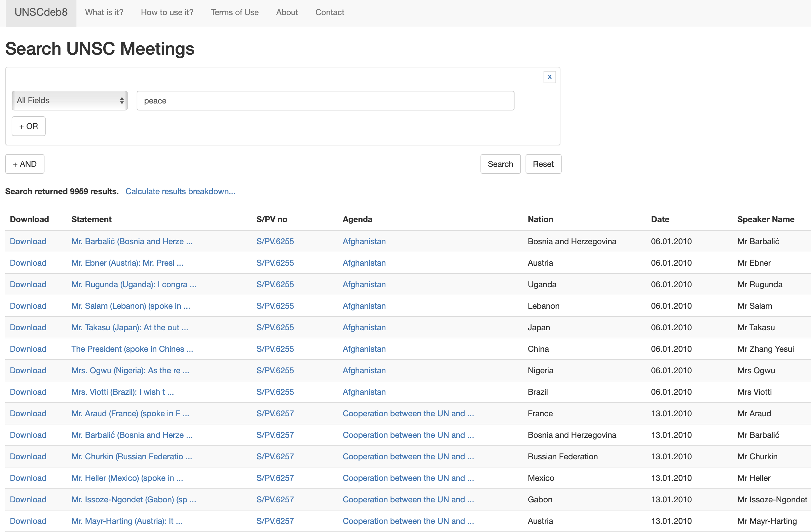
Task: Navigate to Terms of Use
Action: pyautogui.click(x=235, y=12)
